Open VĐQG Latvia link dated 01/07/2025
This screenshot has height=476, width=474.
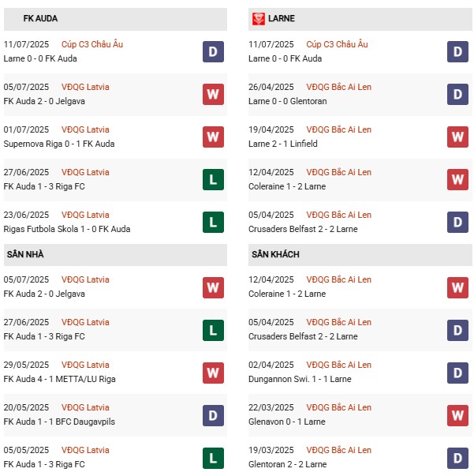pos(85,129)
